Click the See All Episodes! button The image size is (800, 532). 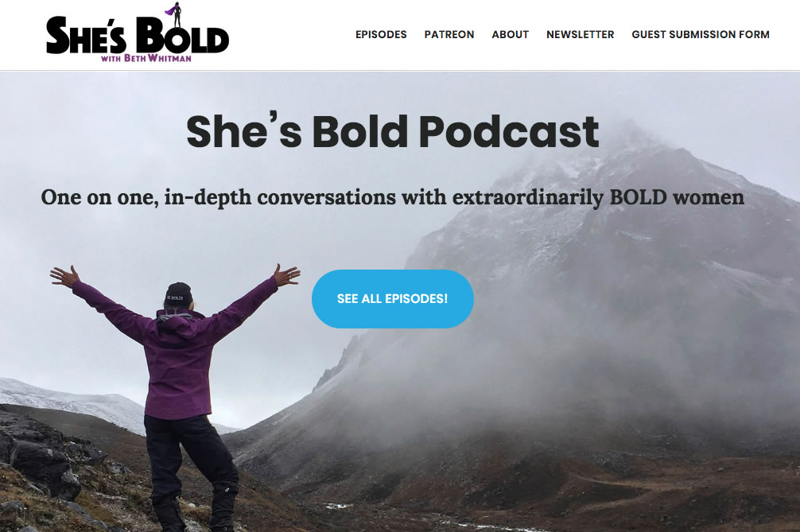pos(392,299)
